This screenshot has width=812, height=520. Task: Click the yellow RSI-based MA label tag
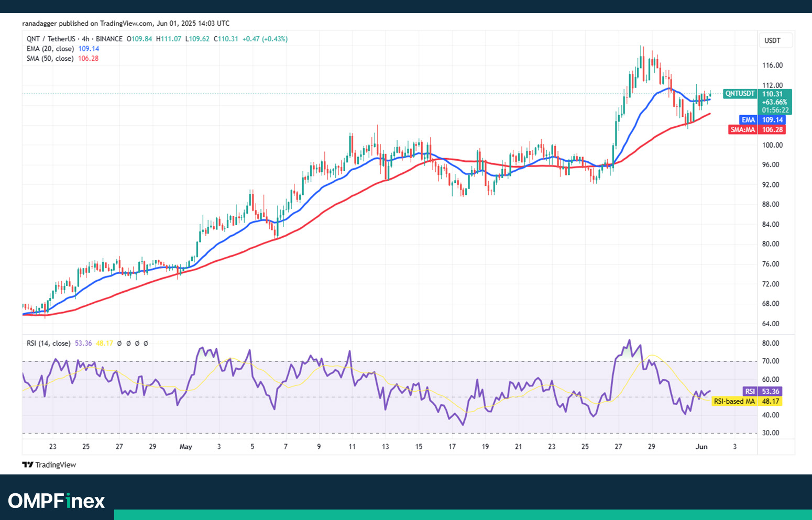[734, 401]
